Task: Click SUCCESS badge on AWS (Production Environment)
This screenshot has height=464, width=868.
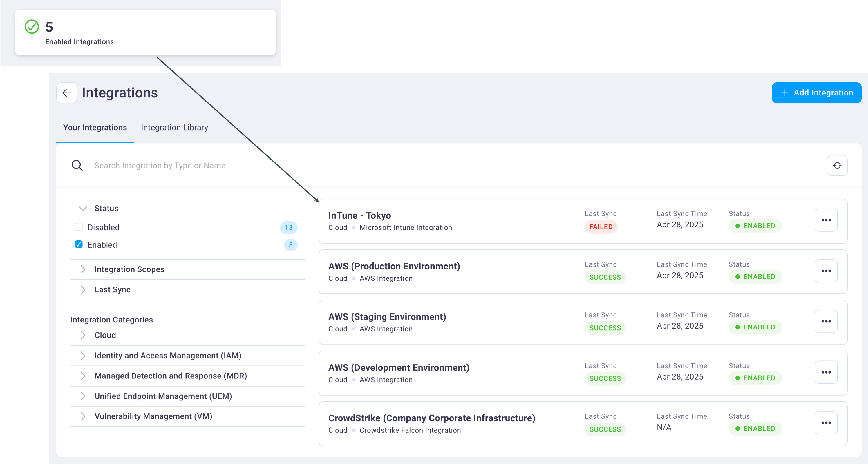Action: [x=605, y=277]
